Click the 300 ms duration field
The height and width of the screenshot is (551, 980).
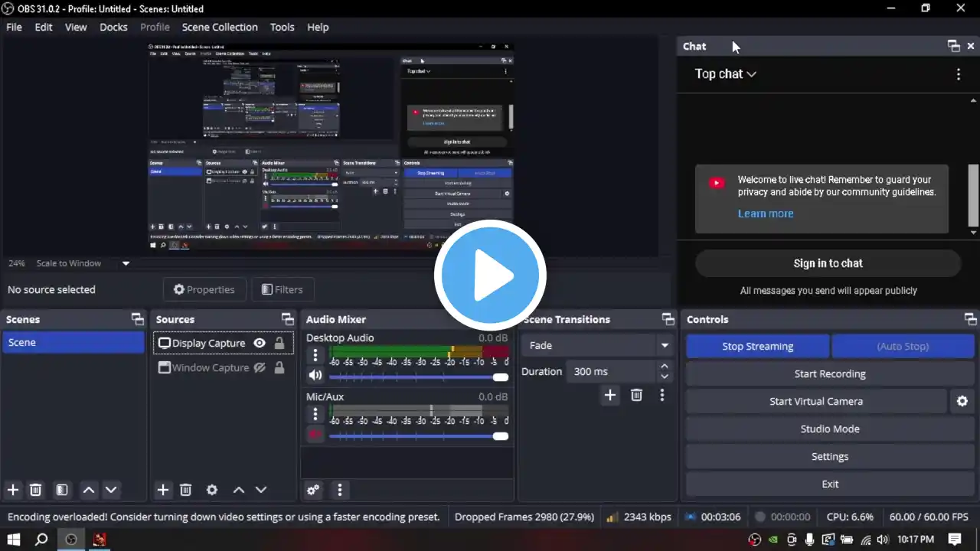click(x=611, y=371)
